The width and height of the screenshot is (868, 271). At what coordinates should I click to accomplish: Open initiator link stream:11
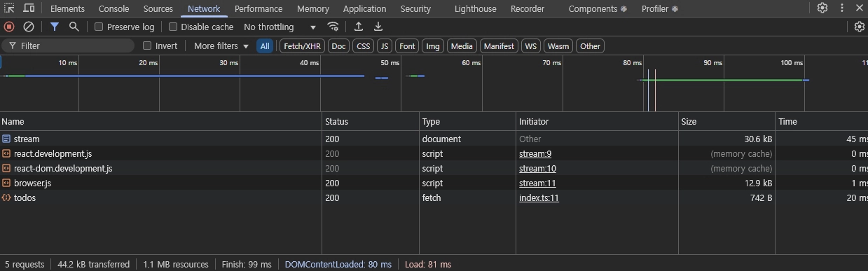(537, 183)
